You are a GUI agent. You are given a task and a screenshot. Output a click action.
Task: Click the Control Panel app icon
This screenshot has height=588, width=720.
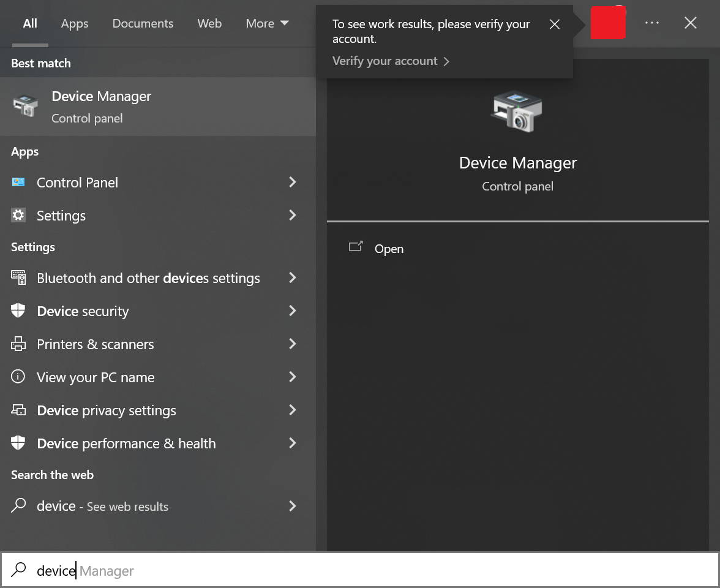[x=18, y=183]
